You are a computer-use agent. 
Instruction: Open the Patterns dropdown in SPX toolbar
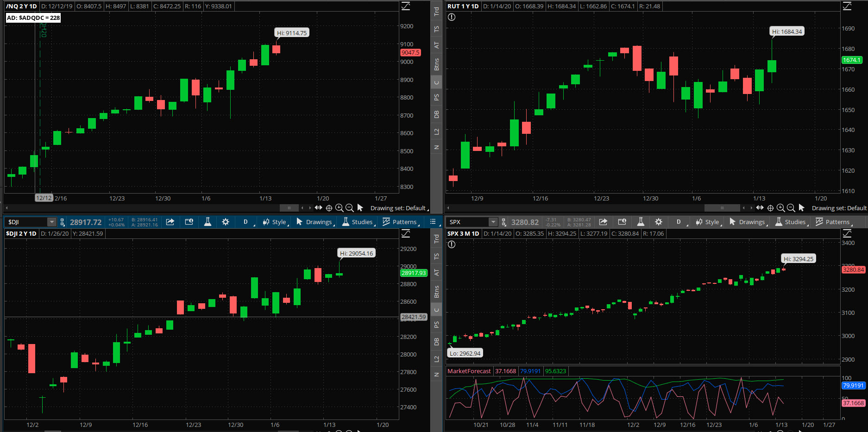point(834,222)
